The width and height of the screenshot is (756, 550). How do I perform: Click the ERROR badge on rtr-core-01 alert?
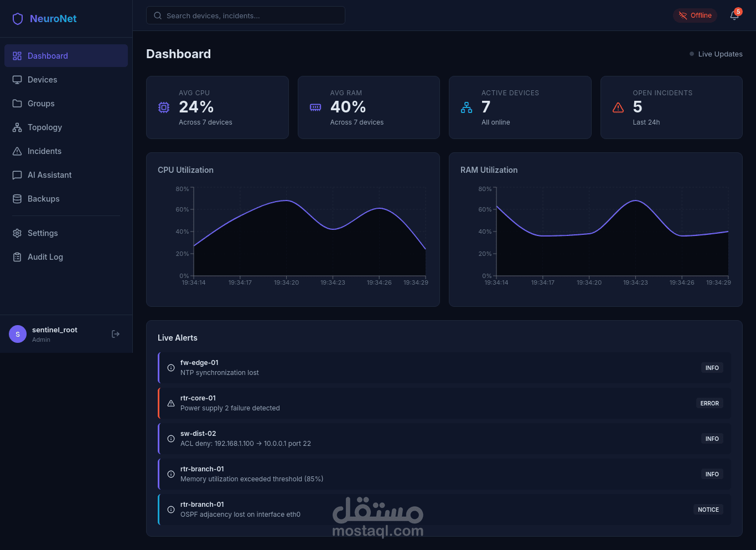click(710, 403)
